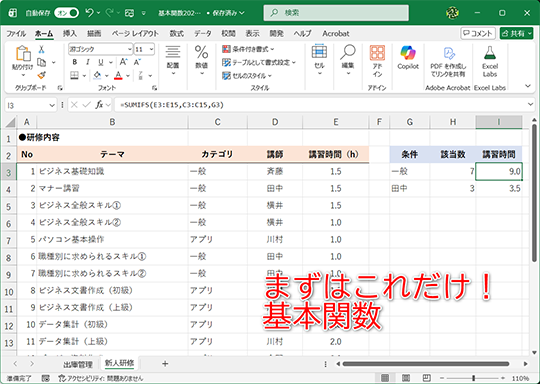Click the Comments (コメント) button
Screen dimensions: 540x384
tap(478, 33)
